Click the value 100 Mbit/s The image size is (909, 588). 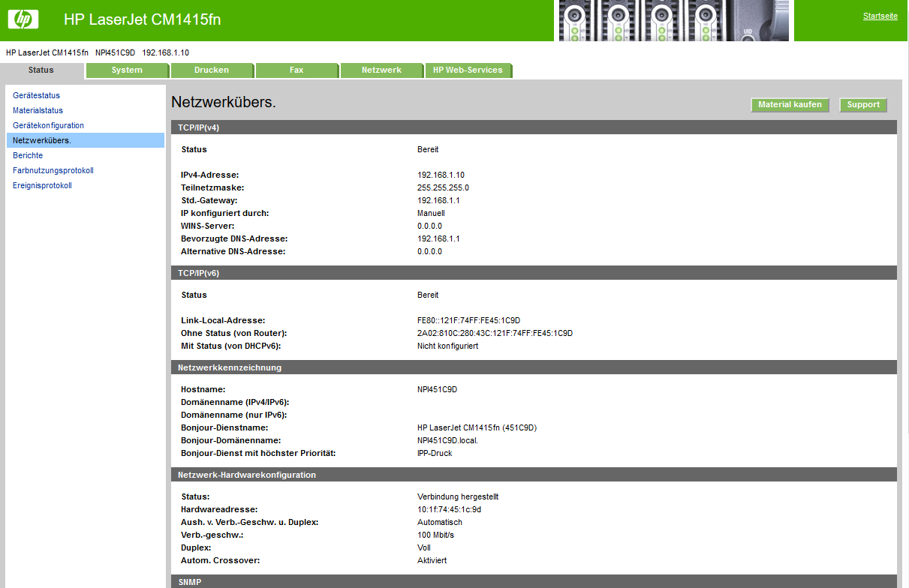click(435, 535)
